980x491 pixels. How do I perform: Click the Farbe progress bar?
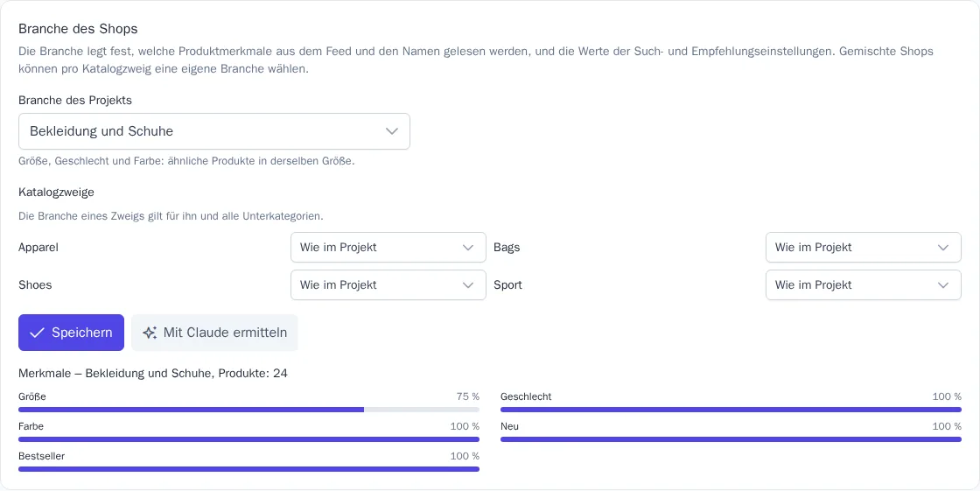pos(248,439)
